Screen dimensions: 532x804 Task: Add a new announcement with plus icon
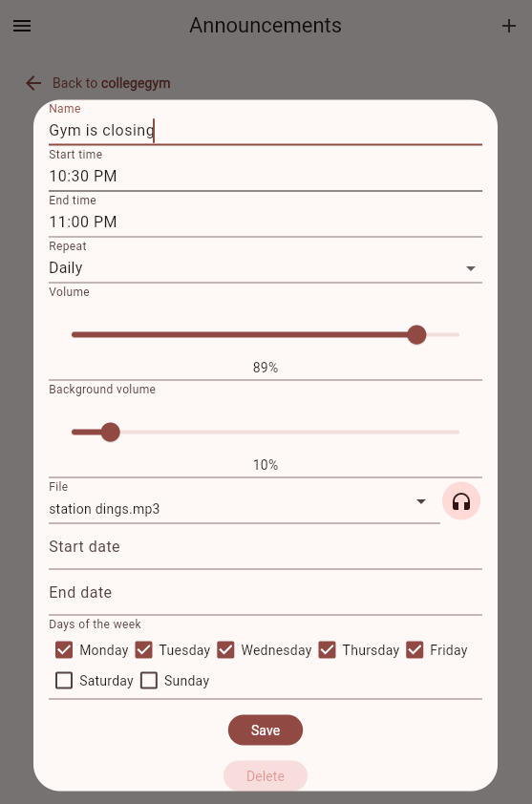tap(508, 26)
